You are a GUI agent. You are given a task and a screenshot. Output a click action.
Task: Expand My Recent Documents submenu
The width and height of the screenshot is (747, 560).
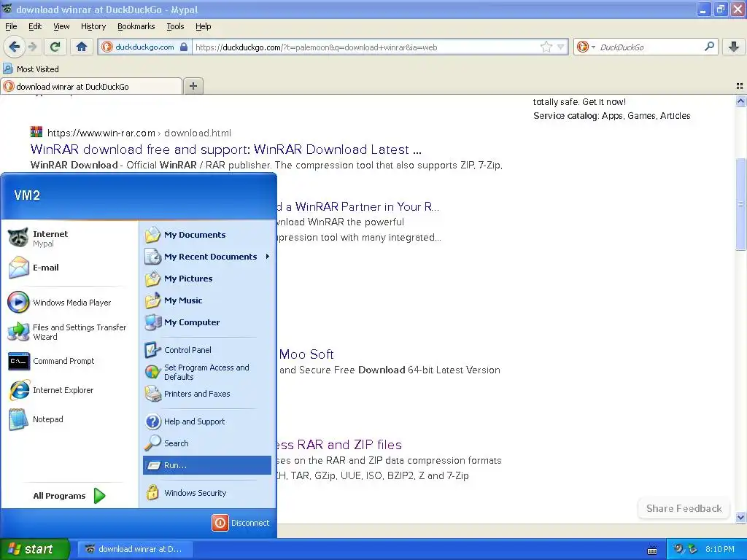pos(207,257)
